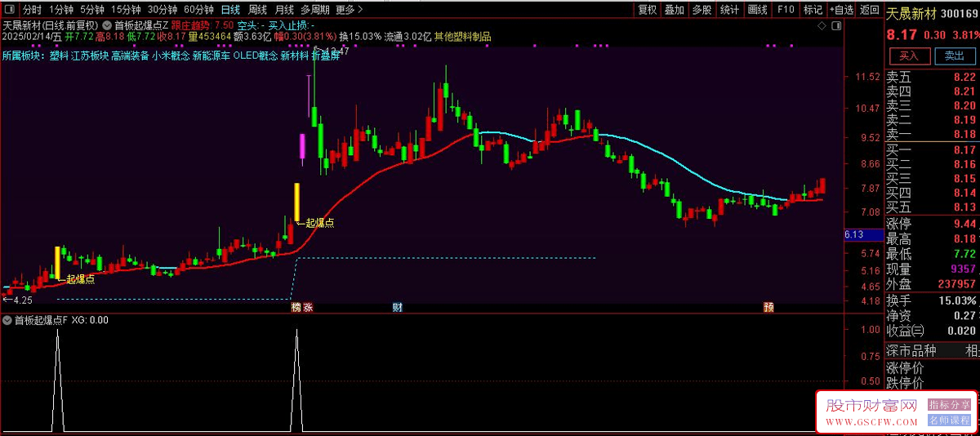Open the 更多 periods dropdown
The image size is (980, 436).
click(350, 10)
